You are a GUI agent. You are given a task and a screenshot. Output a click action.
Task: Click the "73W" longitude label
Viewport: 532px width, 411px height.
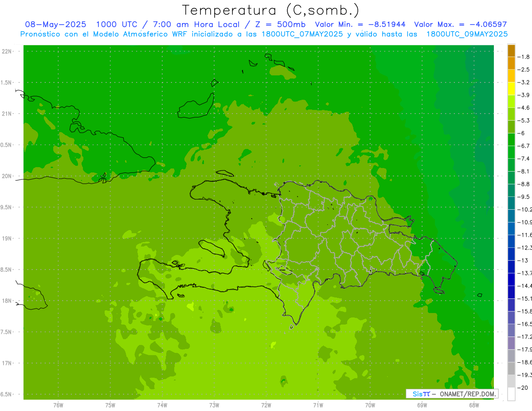click(x=214, y=405)
